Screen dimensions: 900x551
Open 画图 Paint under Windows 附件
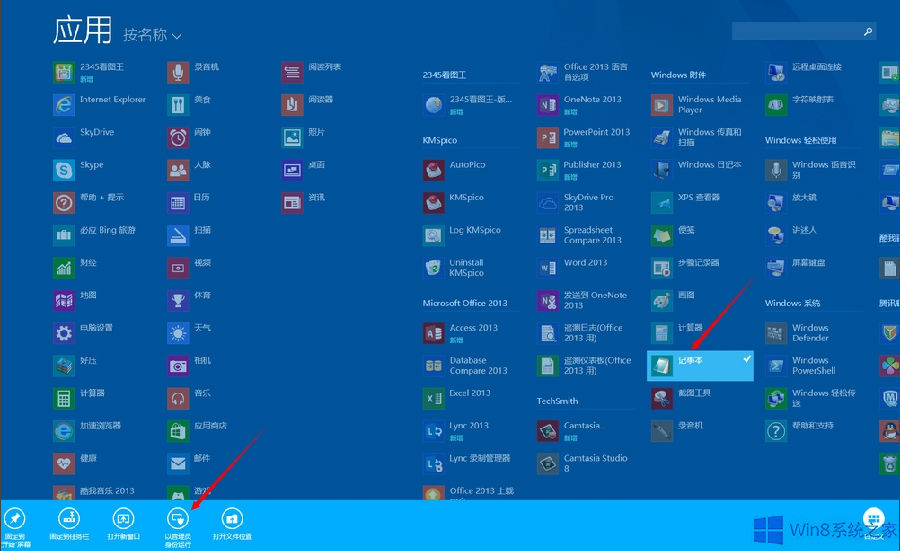click(674, 300)
